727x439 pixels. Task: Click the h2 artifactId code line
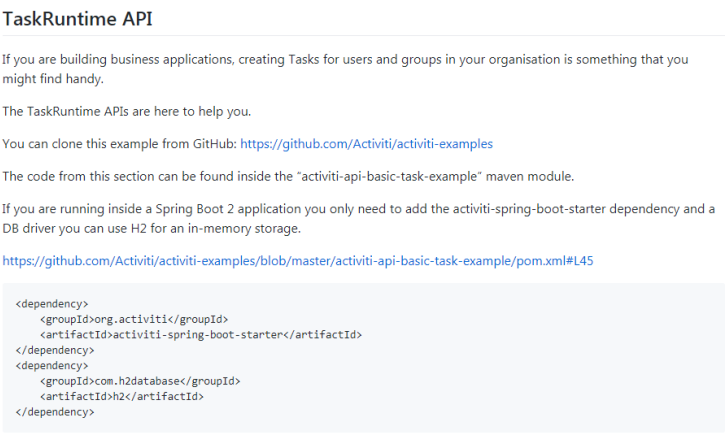point(122,396)
